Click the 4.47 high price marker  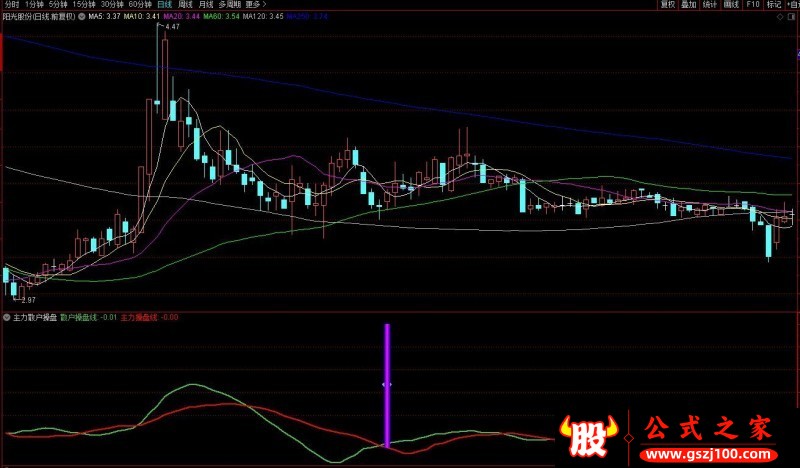click(172, 27)
